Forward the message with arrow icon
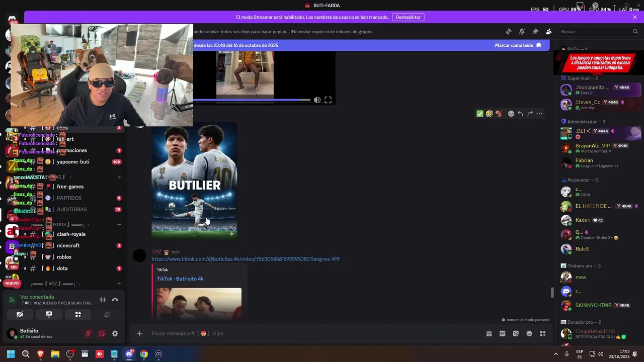The image size is (644, 362). (x=530, y=114)
